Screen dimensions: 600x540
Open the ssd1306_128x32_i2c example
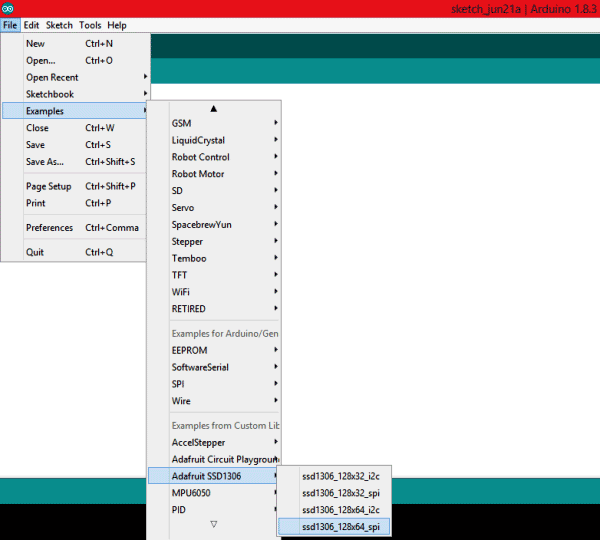click(x=340, y=475)
